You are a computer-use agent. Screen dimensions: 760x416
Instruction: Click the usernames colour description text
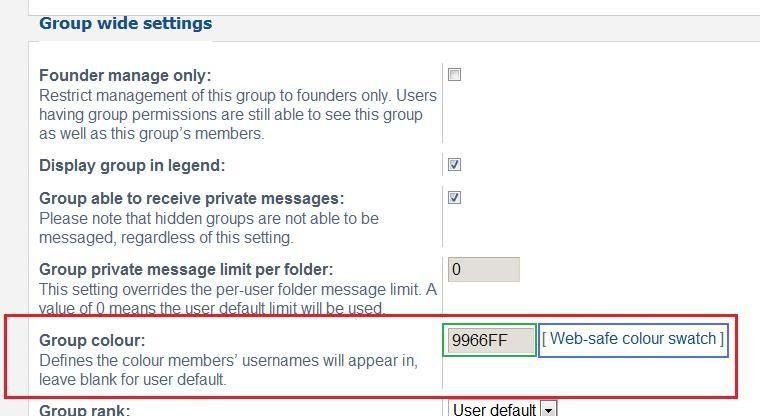[x=228, y=369]
